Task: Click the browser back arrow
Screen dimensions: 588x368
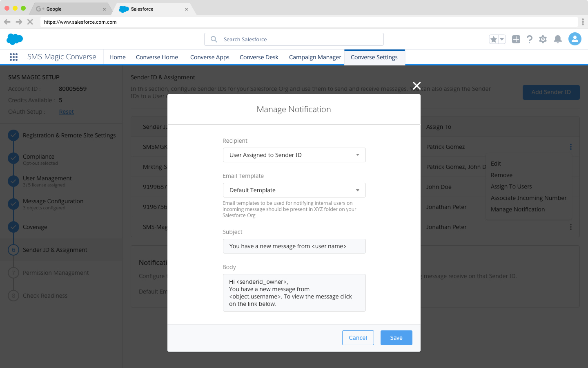Action: (7, 22)
